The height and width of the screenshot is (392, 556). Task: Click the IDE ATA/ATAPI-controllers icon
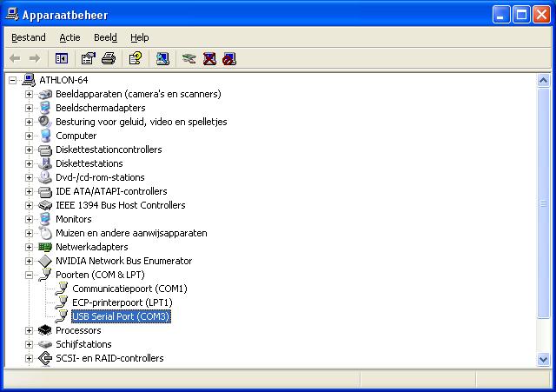[45, 191]
